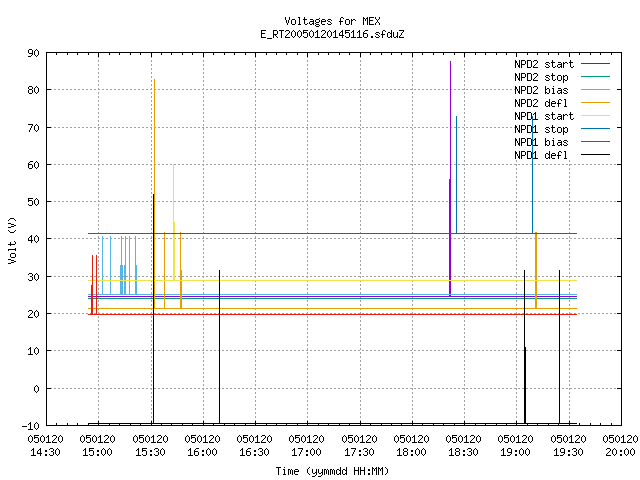Click the y-axis tick value 70
Image resolution: width=640 pixels, height=480 pixels.
tap(33, 128)
